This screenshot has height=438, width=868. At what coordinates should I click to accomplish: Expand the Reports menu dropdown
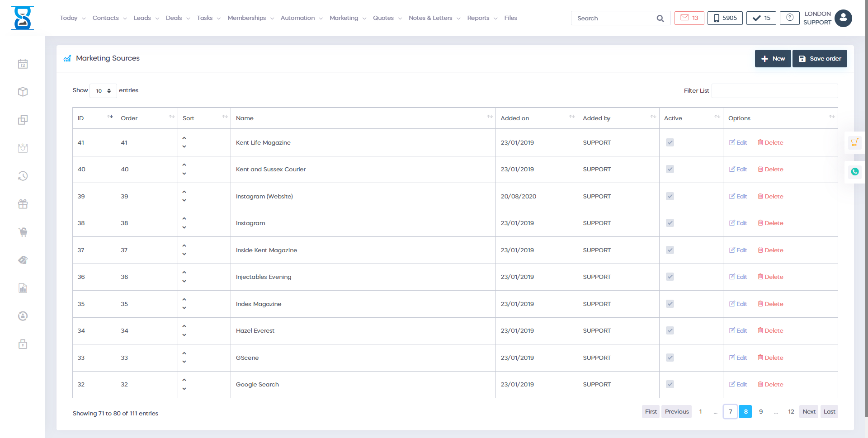pyautogui.click(x=482, y=18)
